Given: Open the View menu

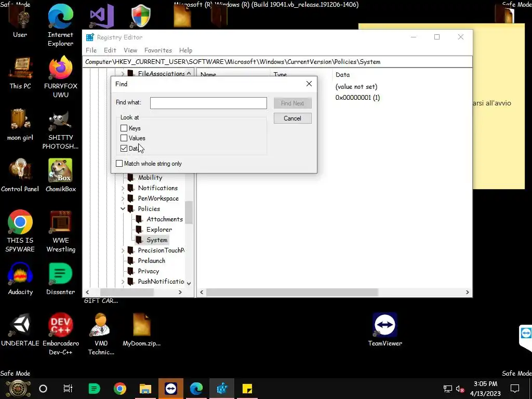Looking at the screenshot, I should (x=130, y=50).
